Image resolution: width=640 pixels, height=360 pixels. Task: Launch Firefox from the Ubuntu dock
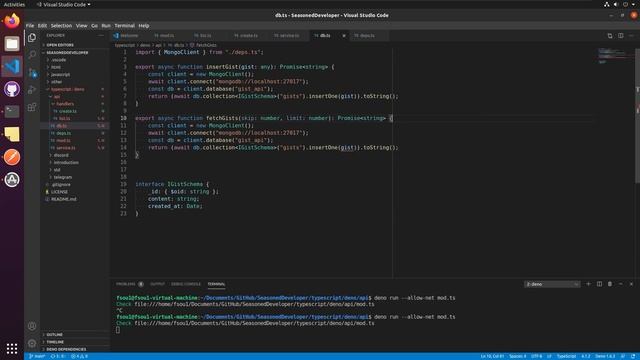coord(12,21)
